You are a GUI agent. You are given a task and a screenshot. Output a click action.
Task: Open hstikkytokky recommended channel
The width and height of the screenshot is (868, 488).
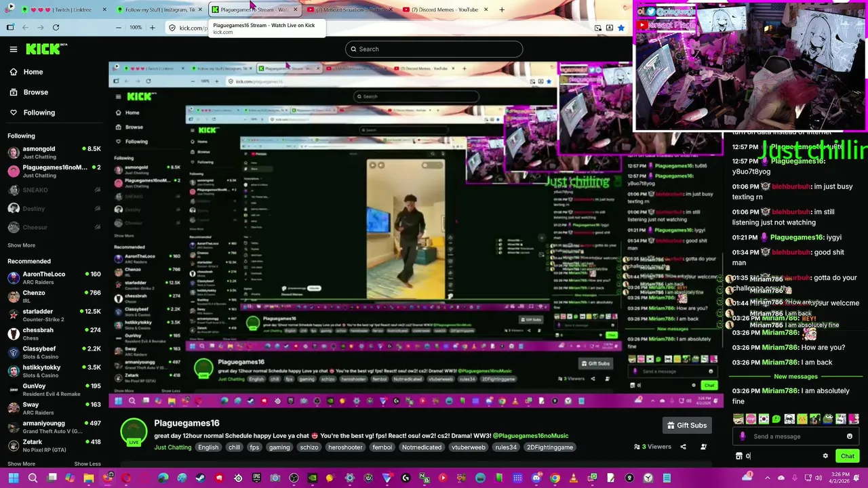pos(54,371)
